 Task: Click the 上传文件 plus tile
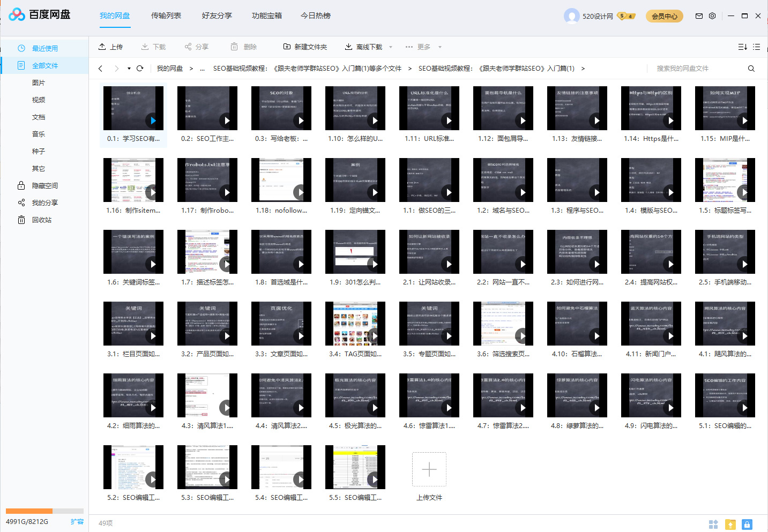coord(429,469)
